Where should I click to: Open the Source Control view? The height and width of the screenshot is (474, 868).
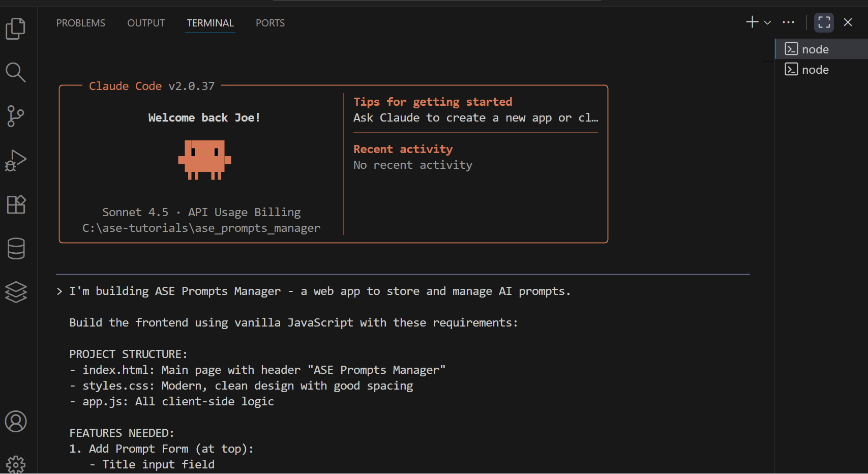(x=16, y=116)
